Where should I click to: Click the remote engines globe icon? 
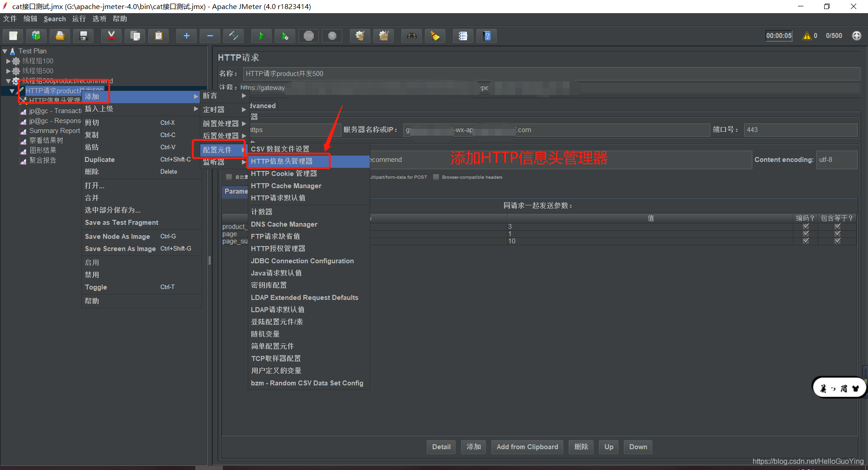857,36
